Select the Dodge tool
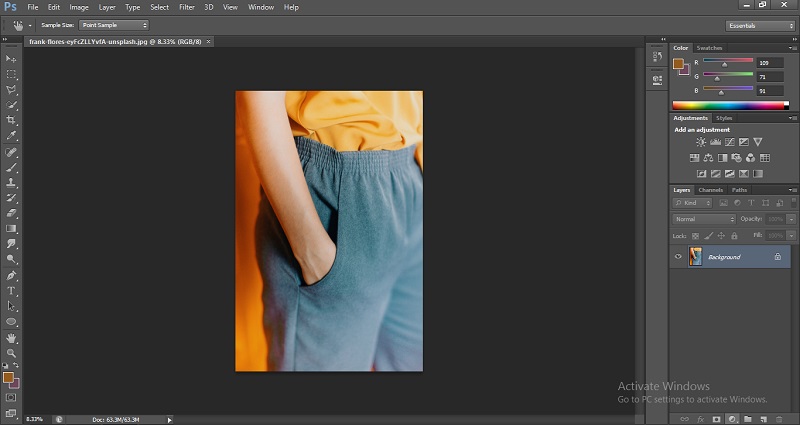 [11, 259]
